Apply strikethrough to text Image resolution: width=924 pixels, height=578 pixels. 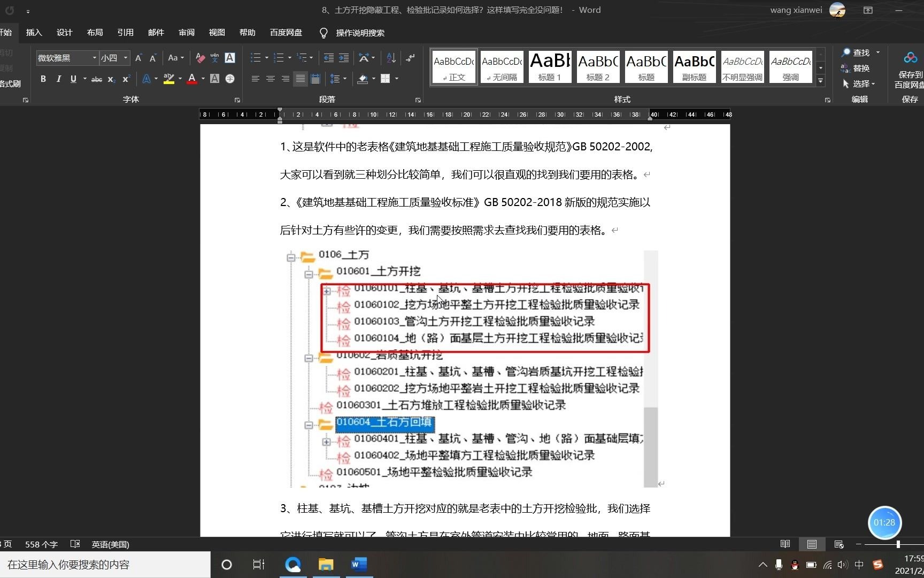coord(96,79)
